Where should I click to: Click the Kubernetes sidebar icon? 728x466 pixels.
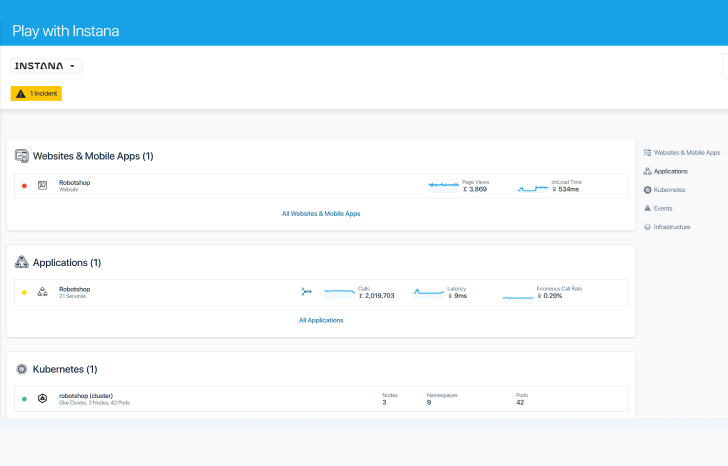click(x=647, y=190)
